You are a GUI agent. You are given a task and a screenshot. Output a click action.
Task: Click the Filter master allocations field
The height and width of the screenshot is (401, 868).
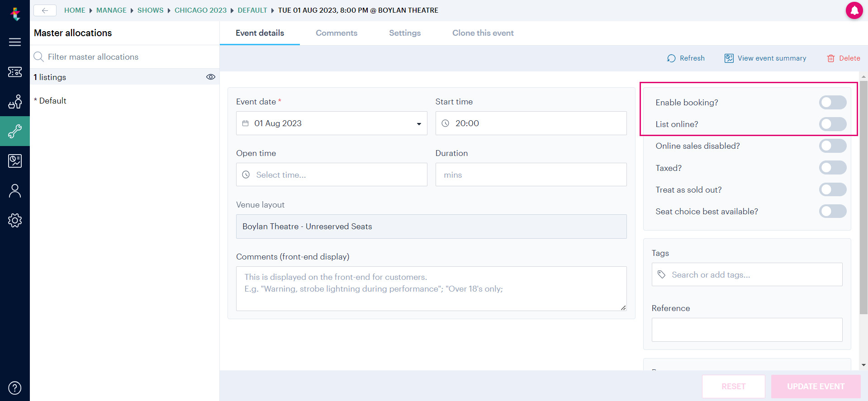pyautogui.click(x=124, y=57)
